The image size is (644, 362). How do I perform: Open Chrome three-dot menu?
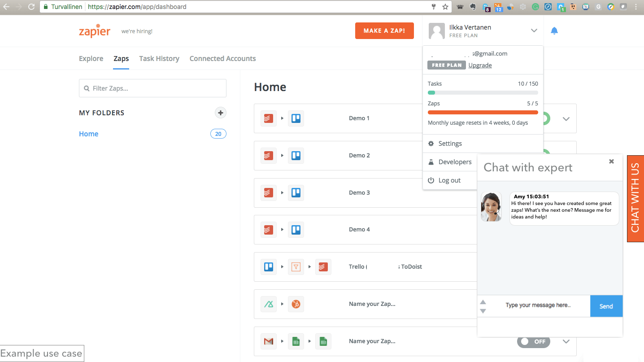(x=636, y=7)
